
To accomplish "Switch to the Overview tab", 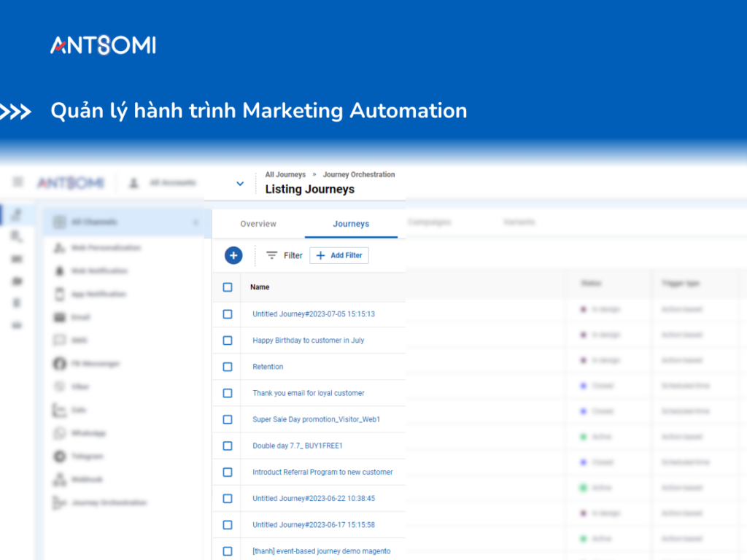I will [258, 224].
